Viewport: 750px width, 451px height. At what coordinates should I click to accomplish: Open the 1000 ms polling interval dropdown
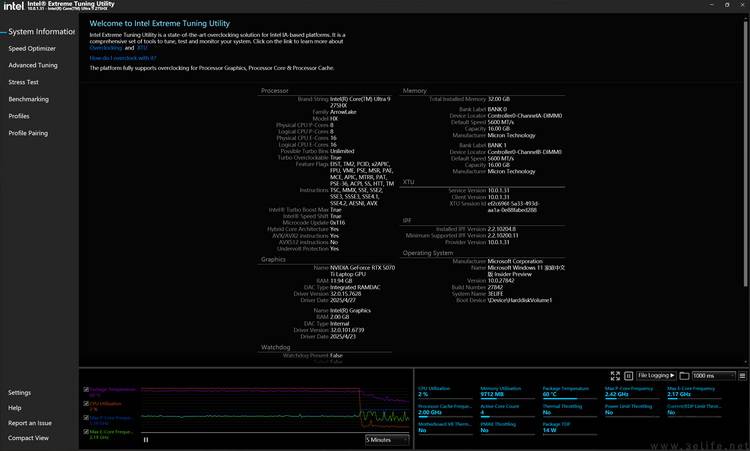(713, 376)
